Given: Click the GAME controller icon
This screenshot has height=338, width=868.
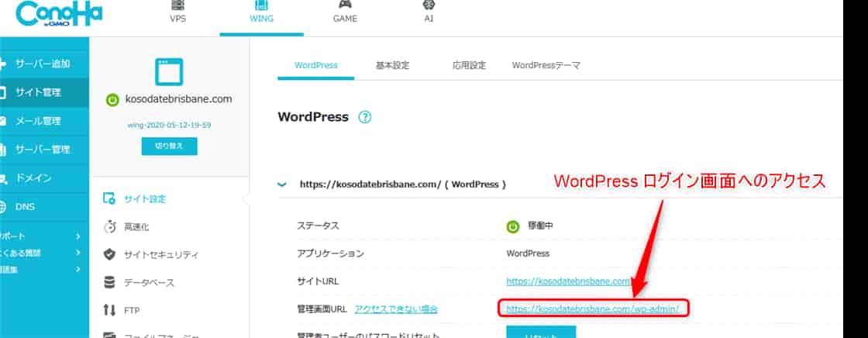Looking at the screenshot, I should (345, 5).
